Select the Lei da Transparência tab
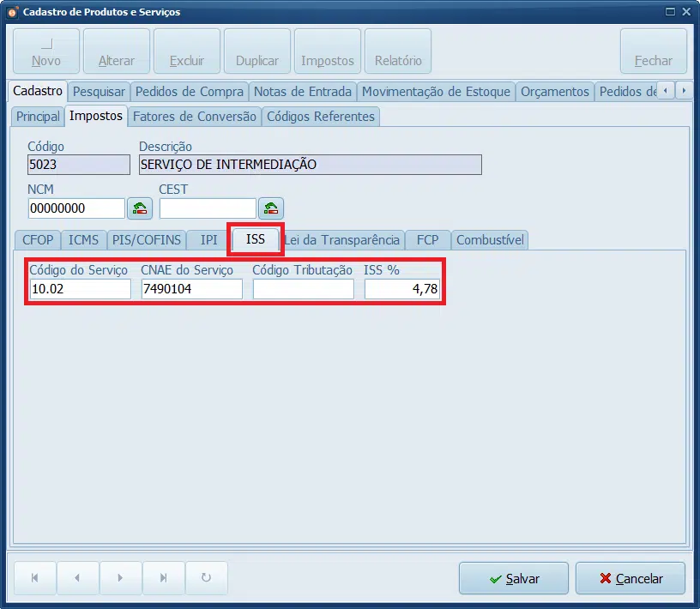 click(x=342, y=240)
